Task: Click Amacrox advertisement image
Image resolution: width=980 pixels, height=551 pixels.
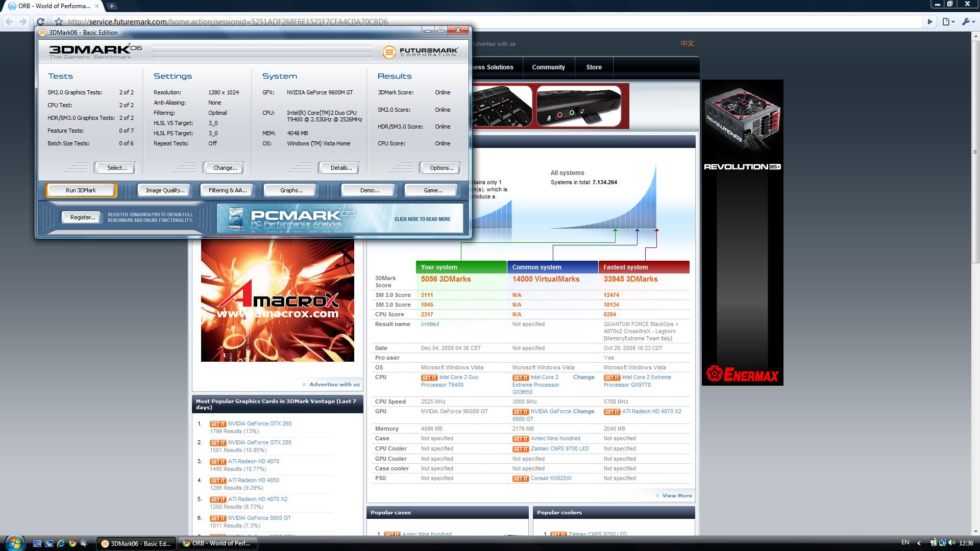Action: 278,300
